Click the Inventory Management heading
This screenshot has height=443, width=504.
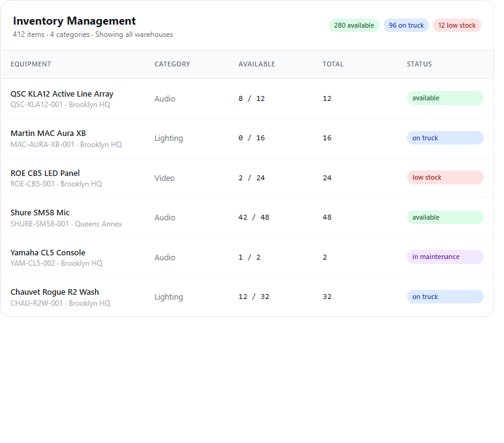(74, 21)
